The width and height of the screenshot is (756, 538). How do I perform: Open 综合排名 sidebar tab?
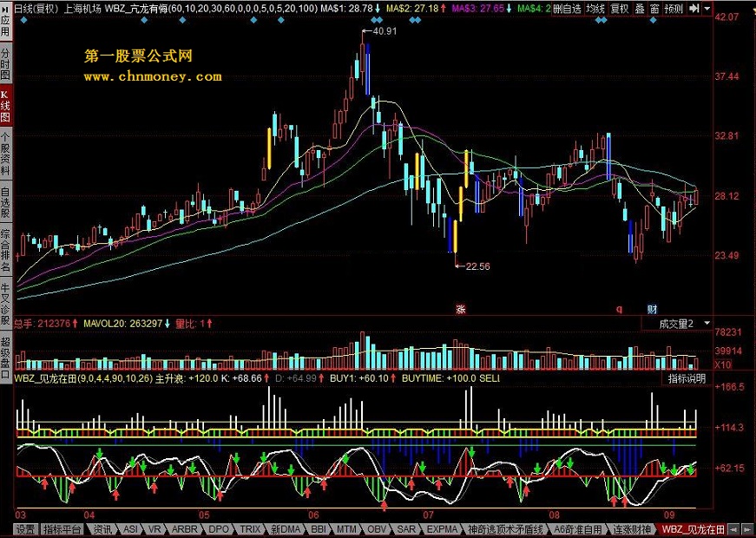(5, 251)
